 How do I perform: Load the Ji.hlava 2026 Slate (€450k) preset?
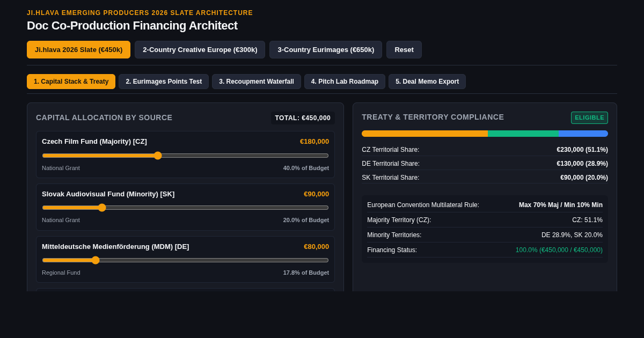click(78, 49)
